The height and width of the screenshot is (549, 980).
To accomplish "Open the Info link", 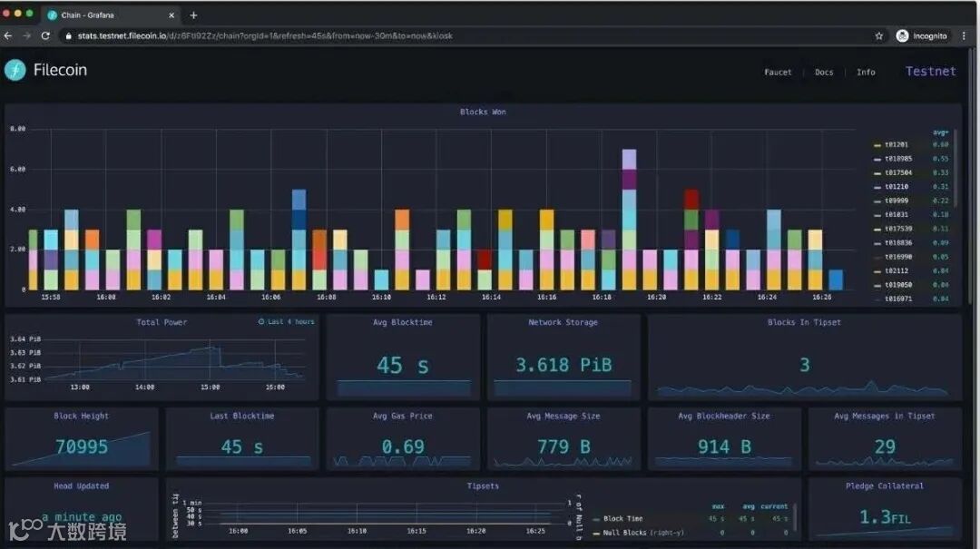I will click(x=866, y=72).
